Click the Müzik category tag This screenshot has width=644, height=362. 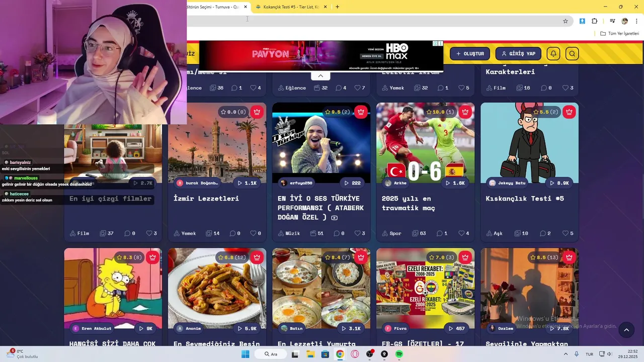click(289, 233)
